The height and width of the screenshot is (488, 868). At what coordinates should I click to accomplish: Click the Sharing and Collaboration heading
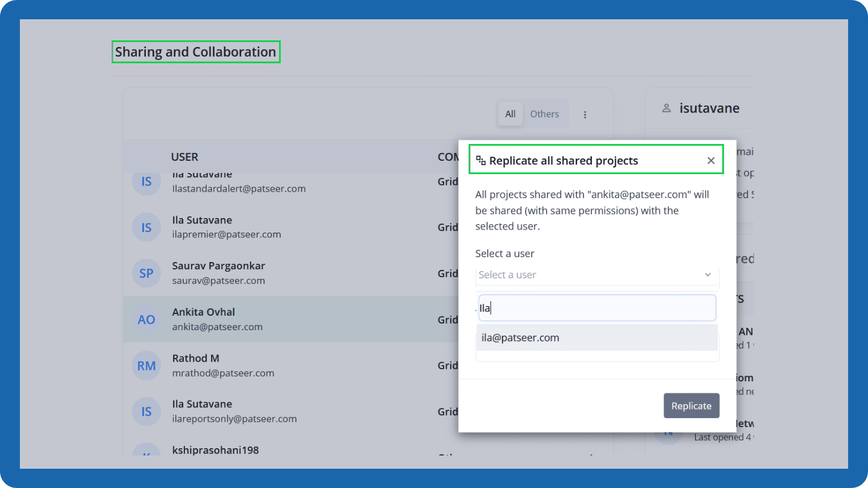coord(196,52)
